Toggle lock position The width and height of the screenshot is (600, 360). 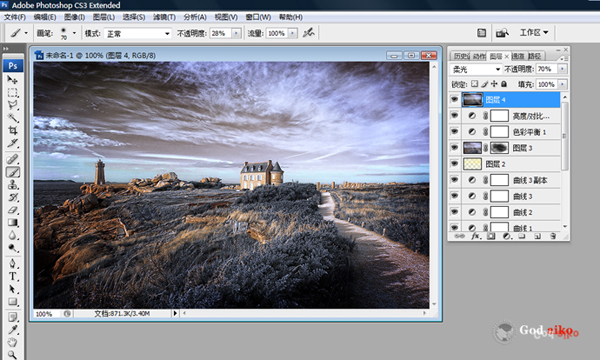pyautogui.click(x=494, y=84)
